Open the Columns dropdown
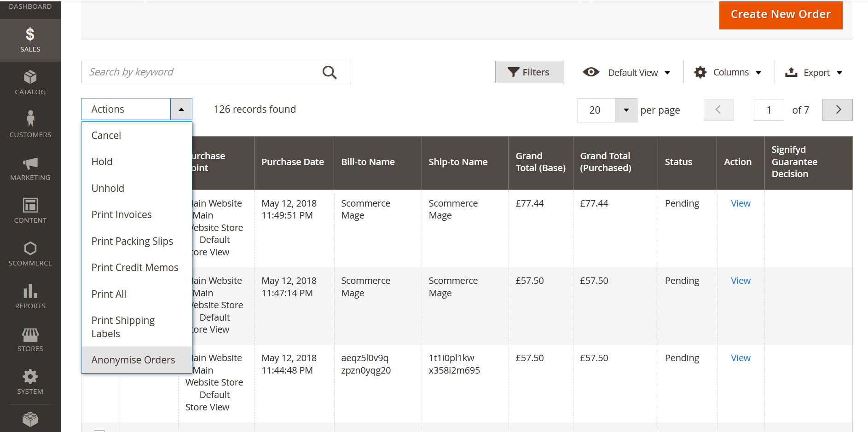Viewport: 868px width, 432px height. point(728,73)
